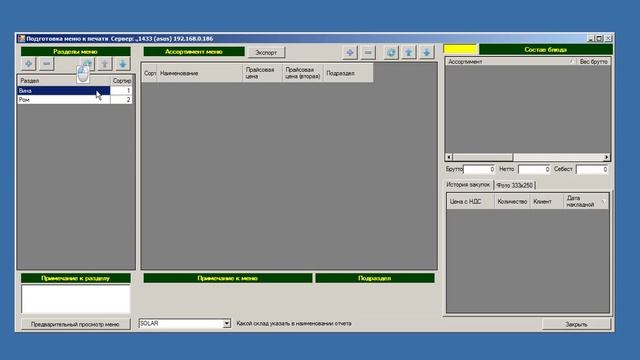
Task: Move assortment item up with arrow icon
Action: [409, 53]
